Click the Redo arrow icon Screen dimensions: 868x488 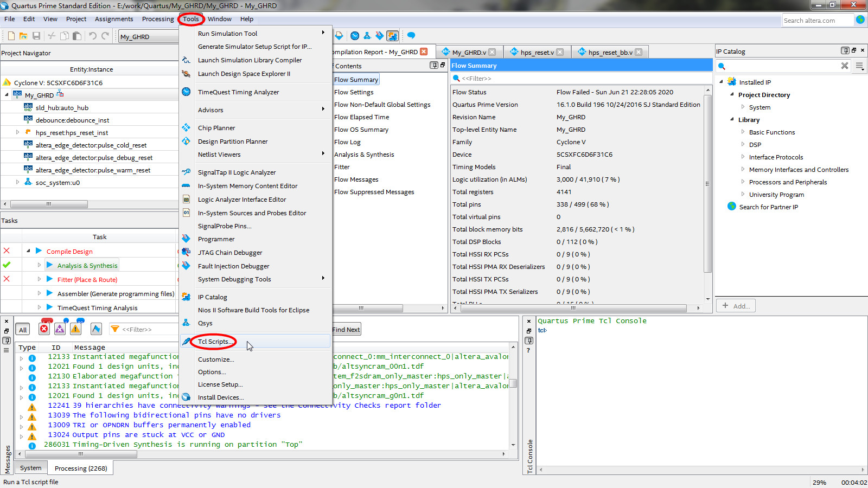(105, 36)
